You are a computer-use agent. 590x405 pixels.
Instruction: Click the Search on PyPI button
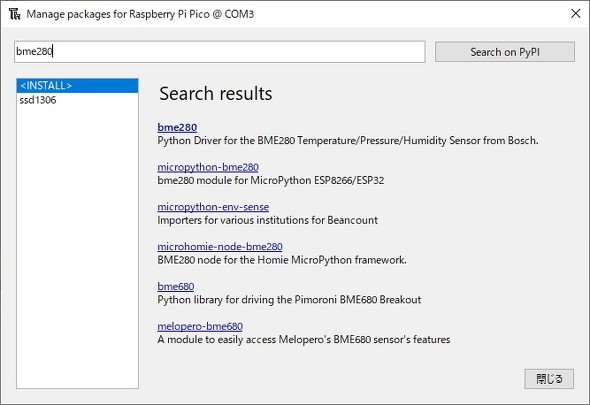505,52
